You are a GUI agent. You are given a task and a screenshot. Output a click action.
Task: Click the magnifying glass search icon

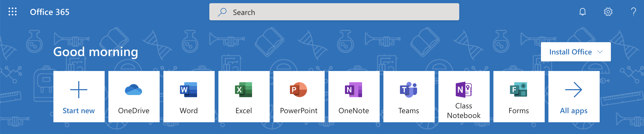click(x=222, y=12)
